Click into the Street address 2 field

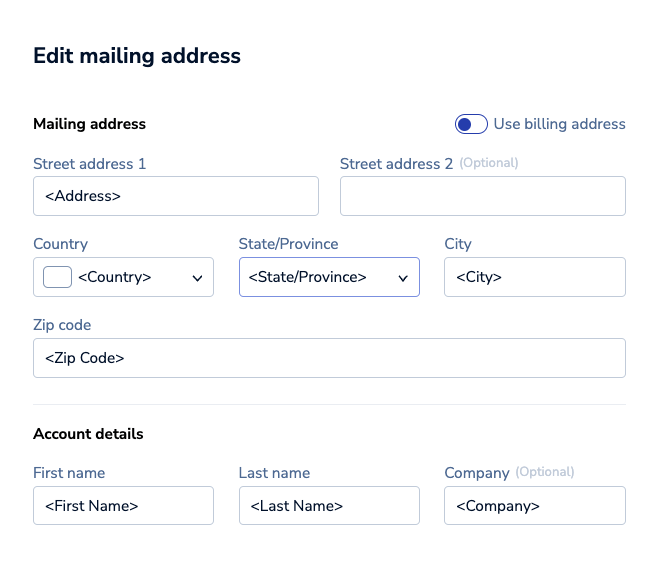(x=482, y=196)
